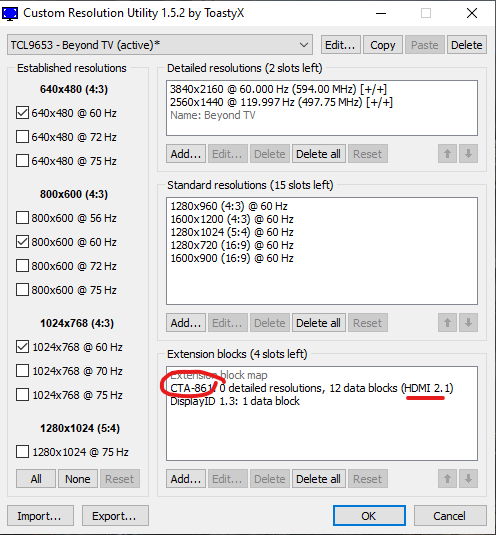Tick the 1280x1024 @ 75 Hz checkbox
The width and height of the screenshot is (496, 535).
pyautogui.click(x=23, y=452)
